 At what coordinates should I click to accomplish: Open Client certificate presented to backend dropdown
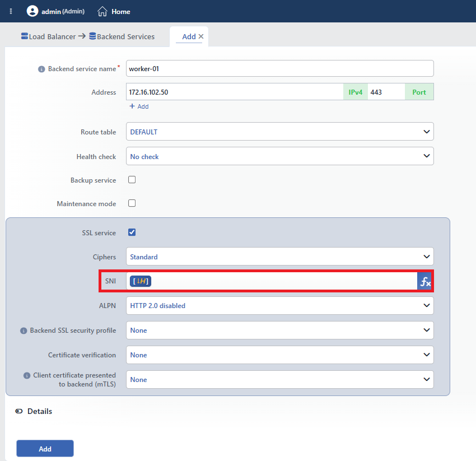click(x=280, y=379)
